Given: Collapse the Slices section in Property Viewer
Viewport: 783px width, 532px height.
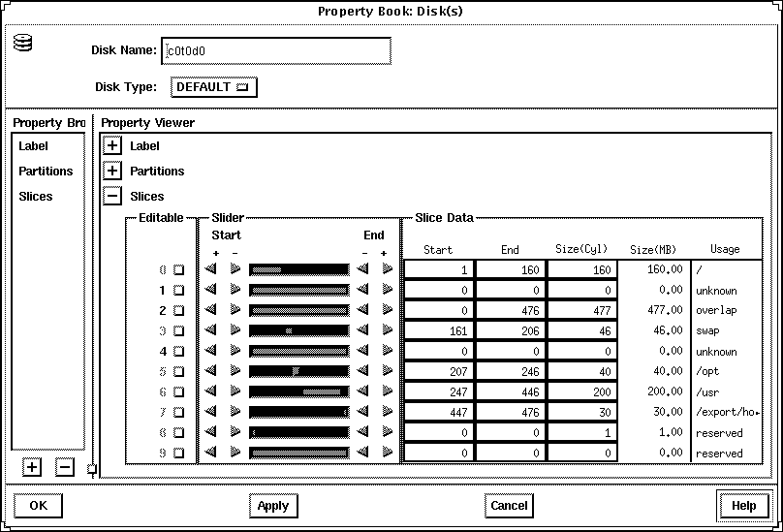Looking at the screenshot, I should (112, 197).
